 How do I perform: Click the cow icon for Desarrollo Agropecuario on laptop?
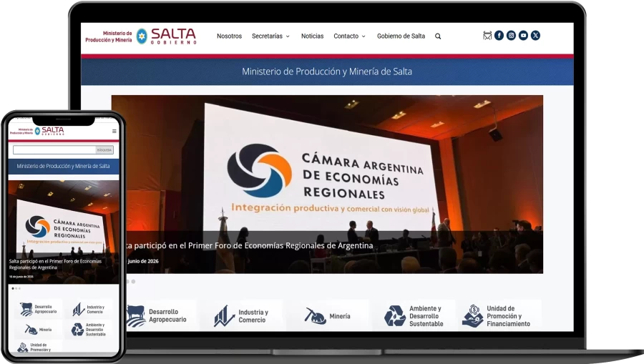(136, 315)
